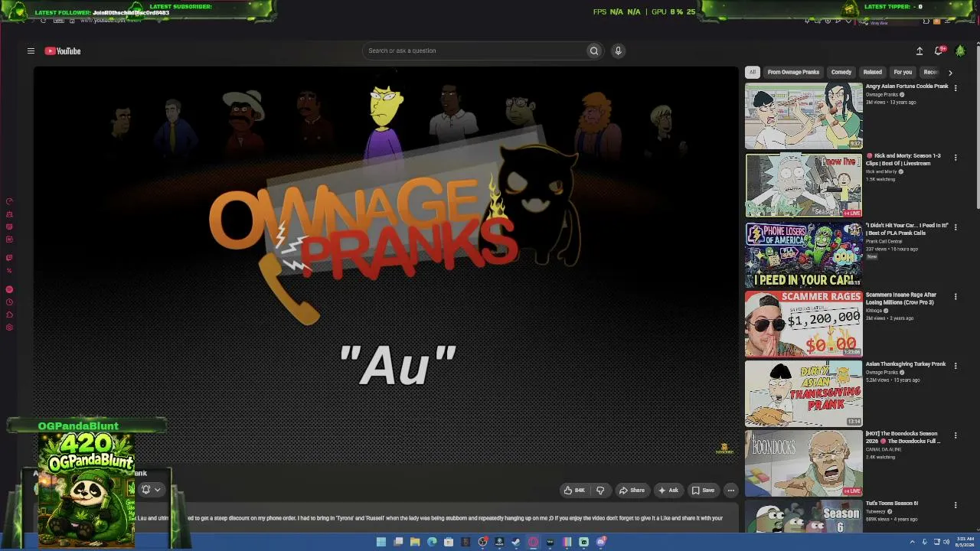Open options for Rick and Morty livestream
Image resolution: width=980 pixels, height=551 pixels.
click(955, 158)
